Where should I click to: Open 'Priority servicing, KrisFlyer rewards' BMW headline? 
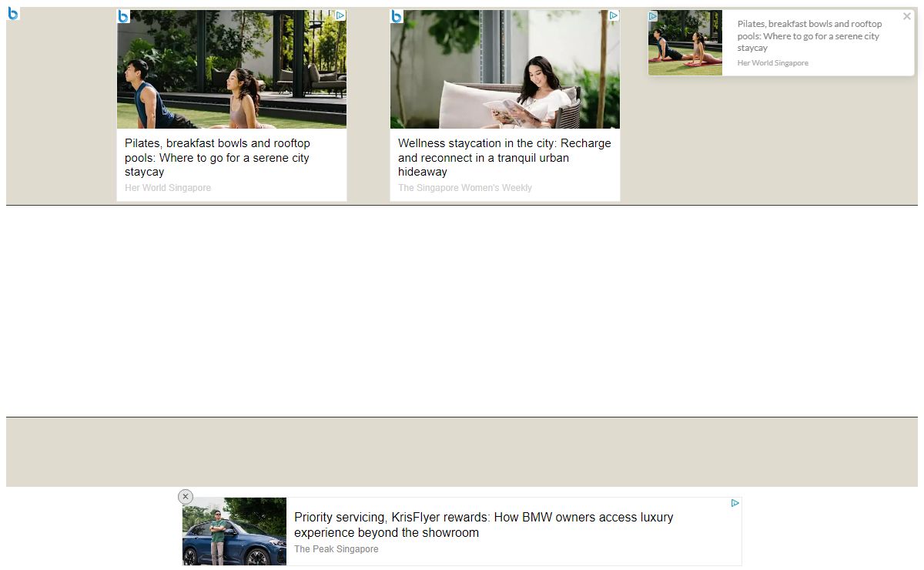484,525
